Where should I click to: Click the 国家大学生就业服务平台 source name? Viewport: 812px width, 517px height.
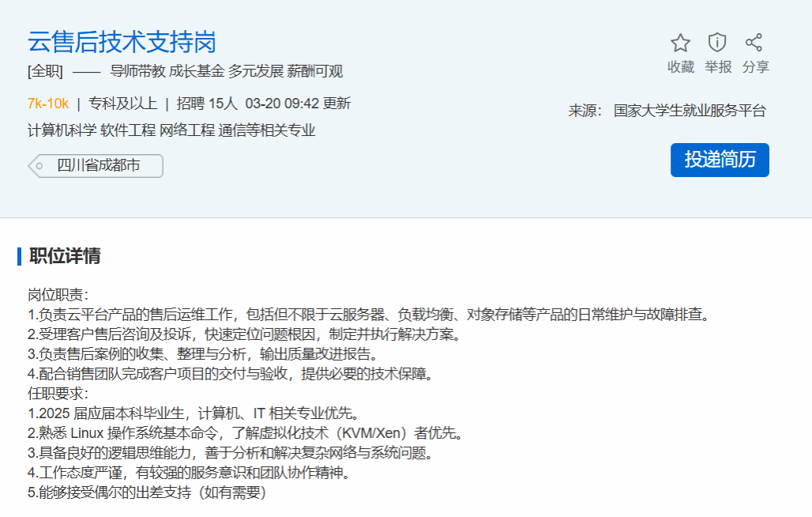690,111
